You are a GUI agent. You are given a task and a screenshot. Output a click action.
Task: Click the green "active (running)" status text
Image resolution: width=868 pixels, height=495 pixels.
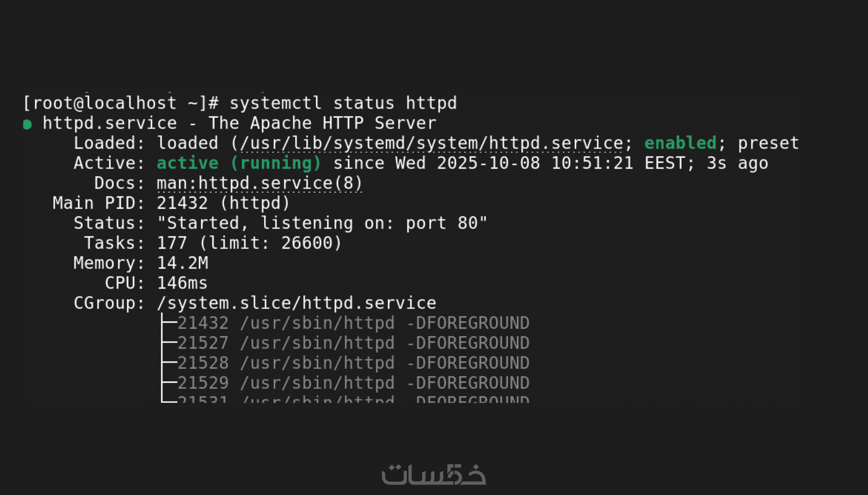pos(238,163)
